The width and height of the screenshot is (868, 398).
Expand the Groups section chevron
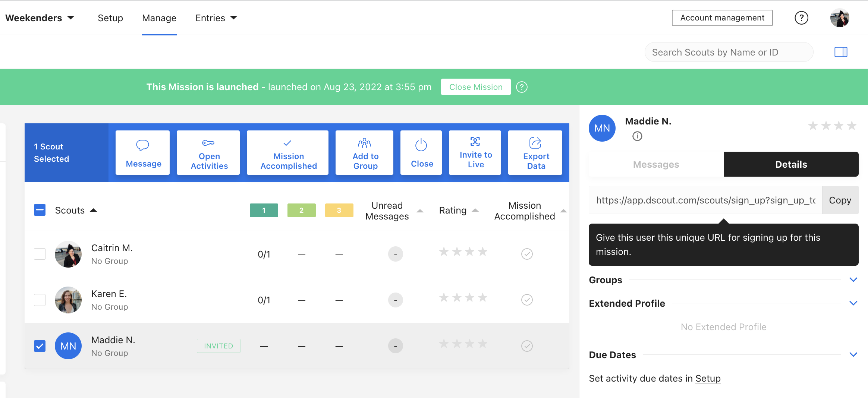click(853, 280)
